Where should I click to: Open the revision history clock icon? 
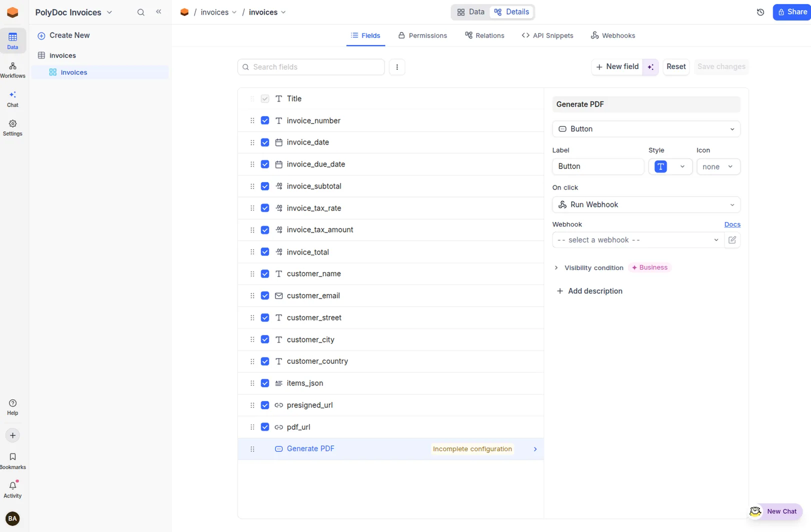pos(760,12)
